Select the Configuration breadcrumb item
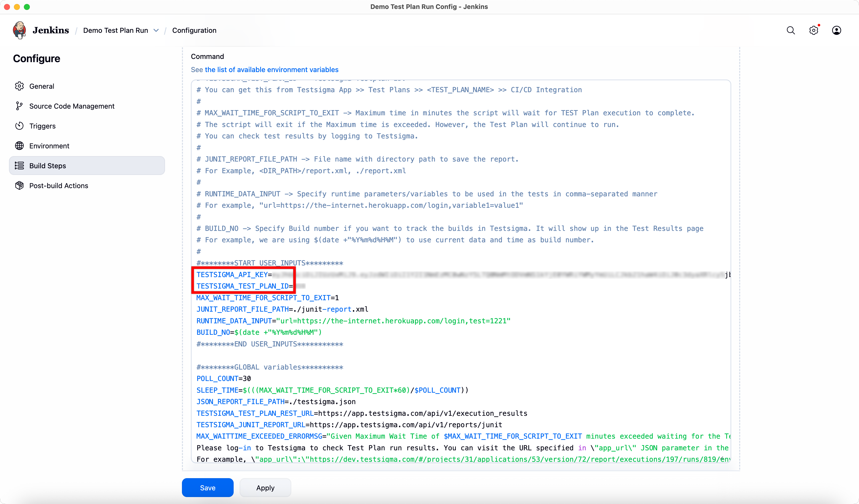This screenshot has height=504, width=859. click(x=194, y=30)
